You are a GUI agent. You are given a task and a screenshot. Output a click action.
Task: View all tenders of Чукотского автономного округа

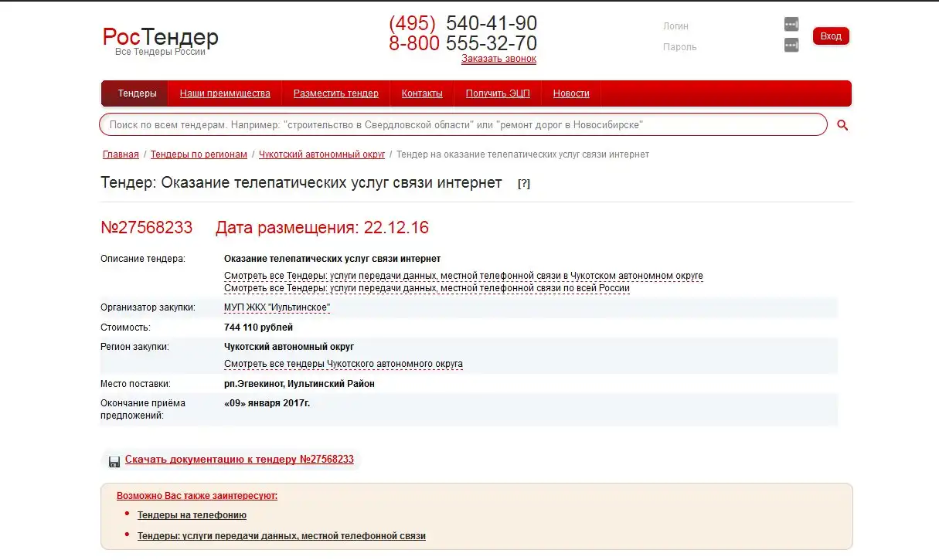[343, 364]
